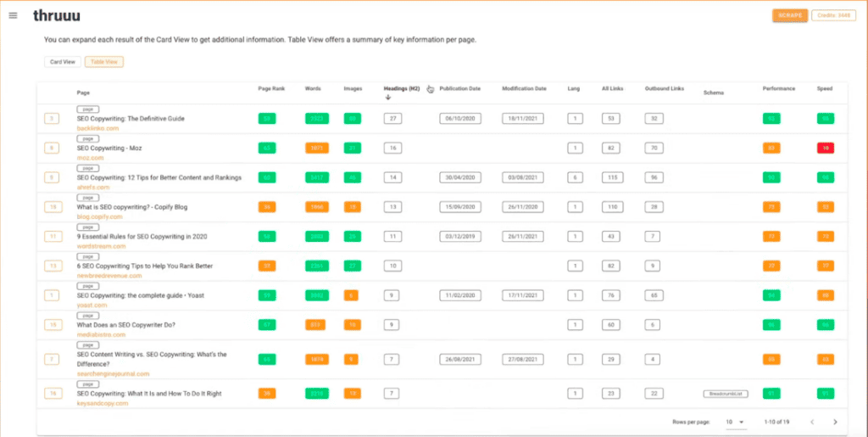Click the red Speed badge in Moz row
The height and width of the screenshot is (437, 868).
(826, 148)
